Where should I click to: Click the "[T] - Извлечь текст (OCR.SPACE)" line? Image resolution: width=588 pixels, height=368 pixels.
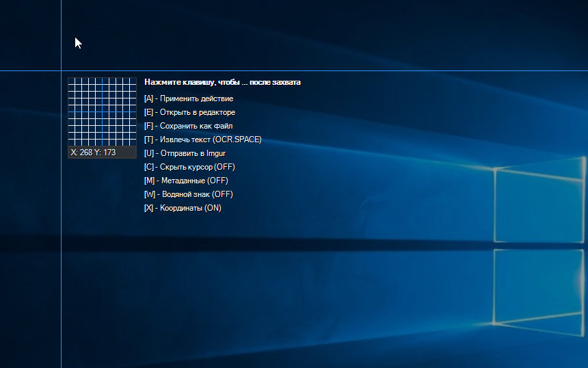tap(203, 140)
